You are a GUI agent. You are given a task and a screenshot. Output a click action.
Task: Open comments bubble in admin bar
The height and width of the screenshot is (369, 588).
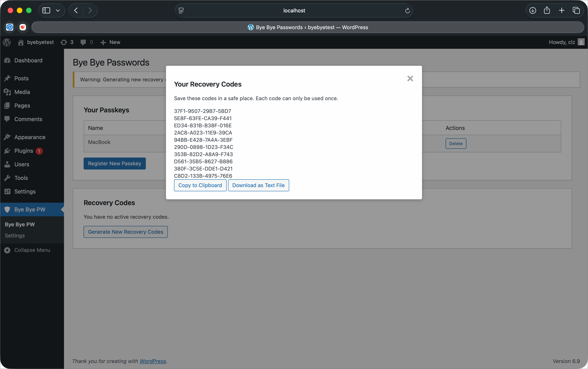[x=86, y=42]
